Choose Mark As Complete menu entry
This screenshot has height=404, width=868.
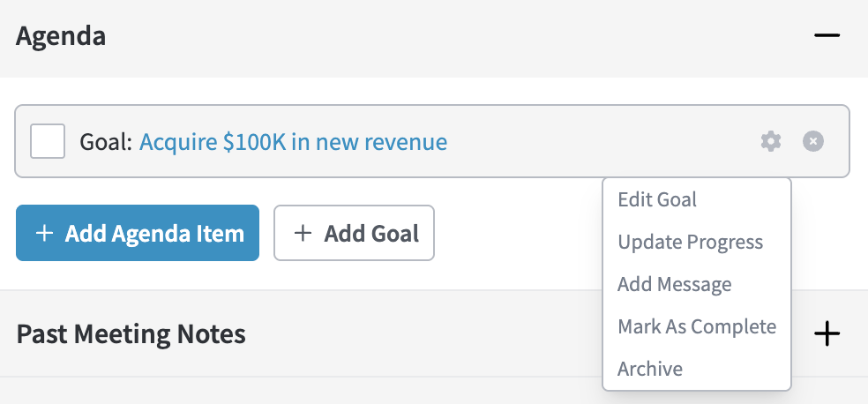[697, 326]
